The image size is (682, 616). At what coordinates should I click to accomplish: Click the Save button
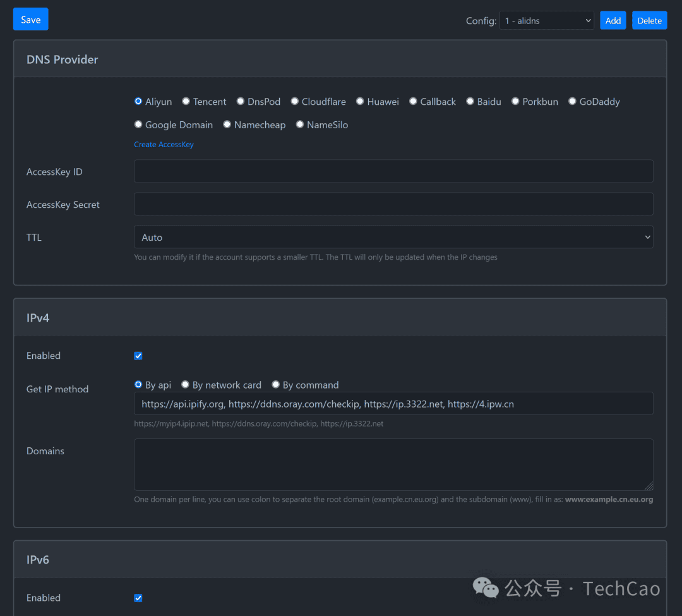30,19
